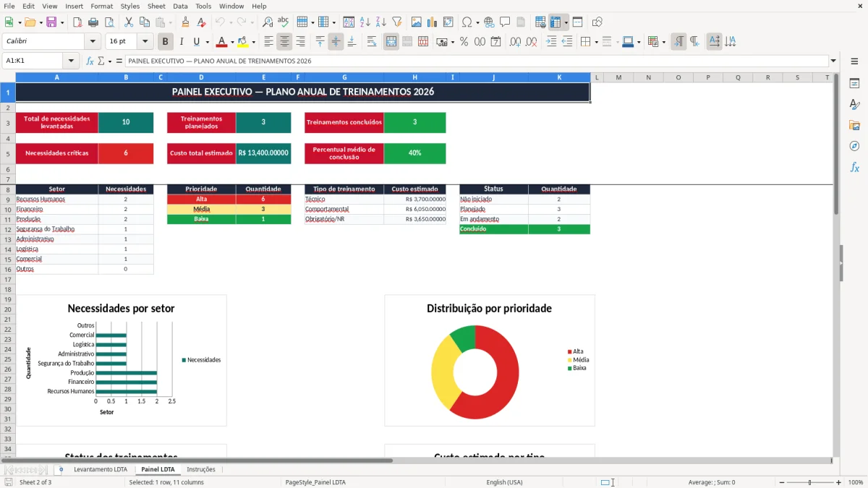Click the vertical scrollbar thumb
The image size is (868, 488).
pos(836,145)
